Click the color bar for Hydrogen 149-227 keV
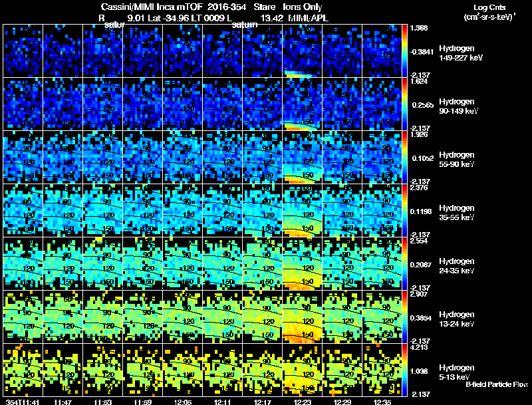This screenshot has height=405, width=532. (x=404, y=51)
